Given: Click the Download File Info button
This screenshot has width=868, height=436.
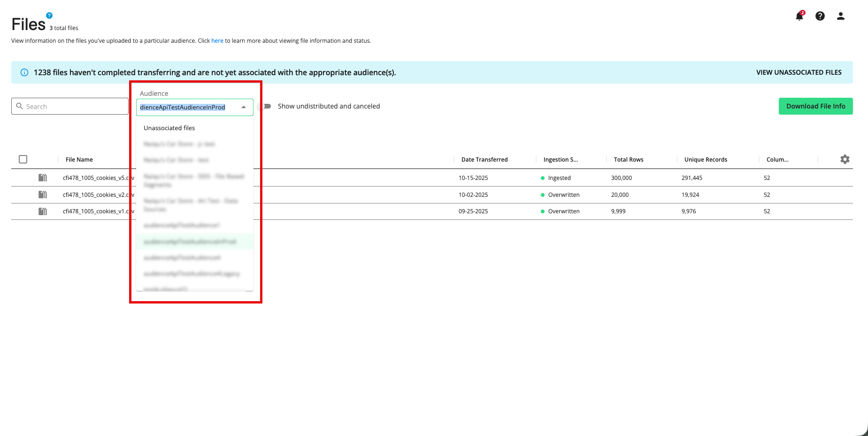Looking at the screenshot, I should click(x=816, y=106).
